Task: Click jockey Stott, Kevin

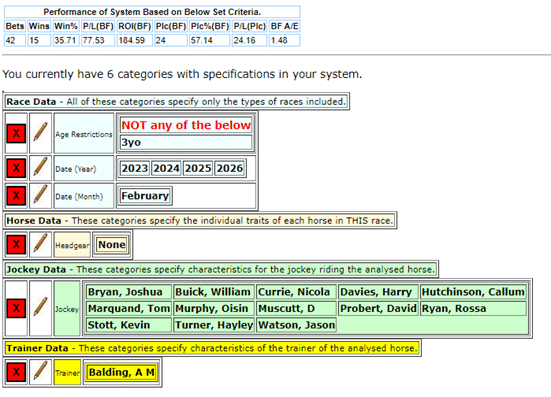Action: pyautogui.click(x=129, y=325)
